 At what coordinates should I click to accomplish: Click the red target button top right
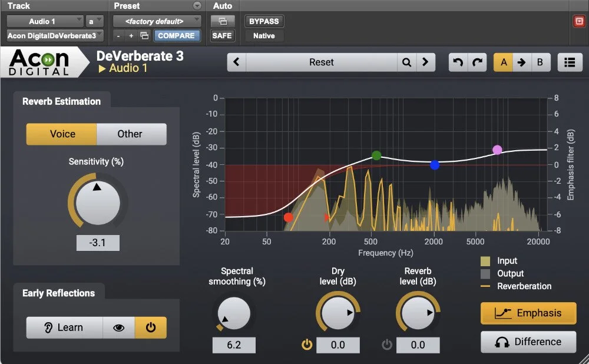coord(579,21)
